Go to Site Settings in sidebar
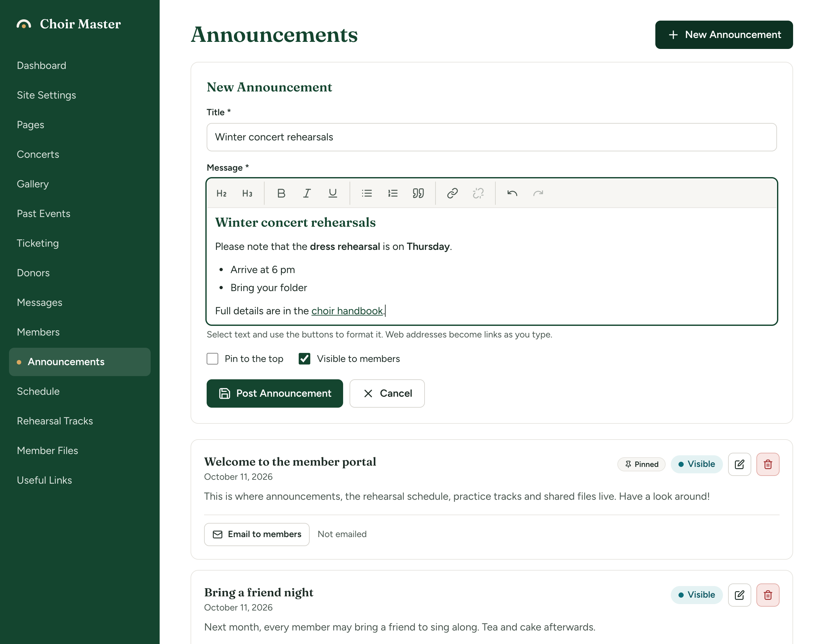824x644 pixels. pos(80,95)
